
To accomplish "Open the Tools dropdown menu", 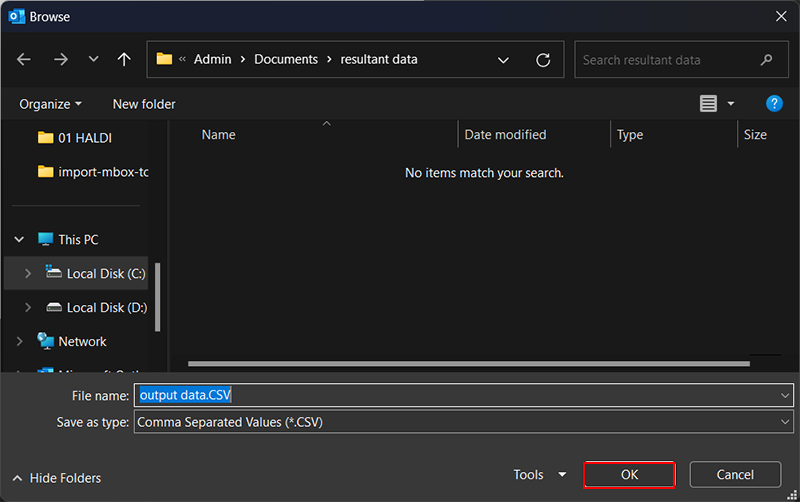I will point(539,475).
